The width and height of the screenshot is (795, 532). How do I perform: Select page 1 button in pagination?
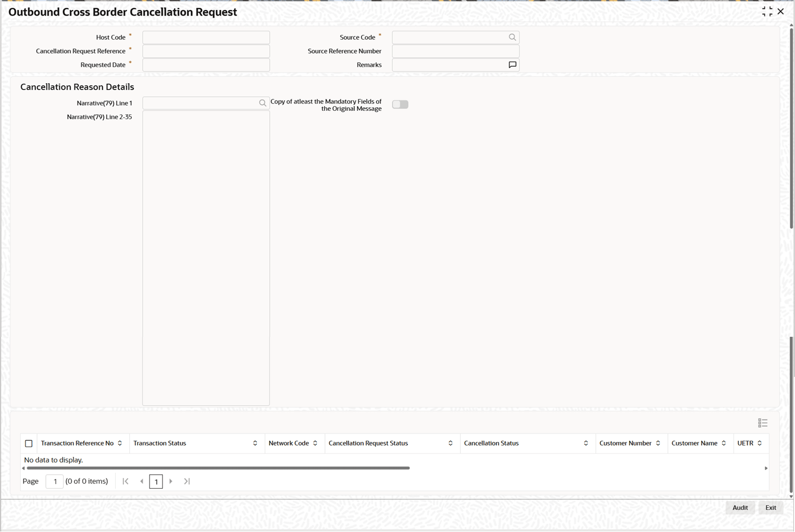[156, 482]
